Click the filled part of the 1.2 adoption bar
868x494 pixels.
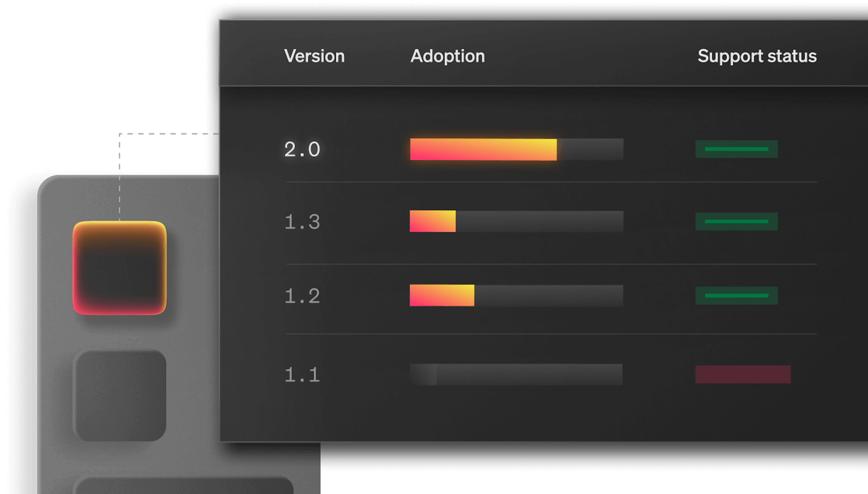click(x=441, y=296)
